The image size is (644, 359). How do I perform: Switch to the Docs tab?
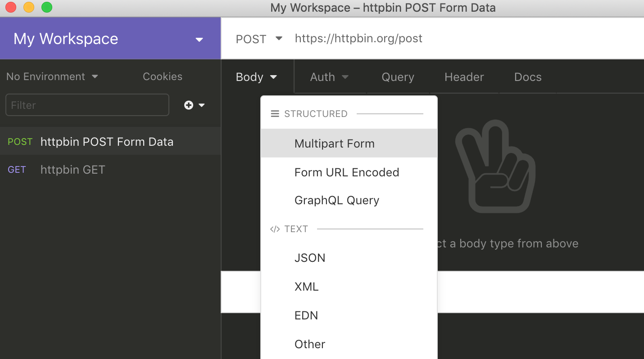528,77
